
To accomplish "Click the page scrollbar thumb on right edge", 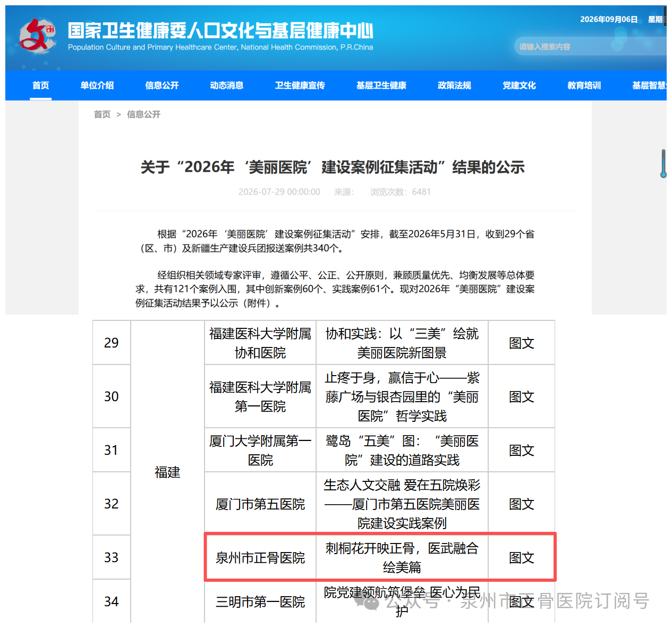I will coord(664,164).
